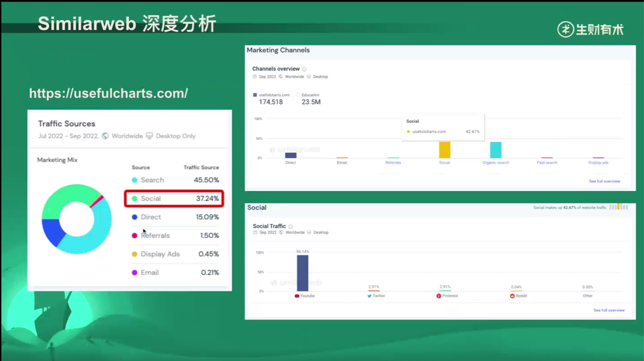644x361 pixels.
Task: Click the Direct label under Channels overview chart
Action: click(290, 162)
